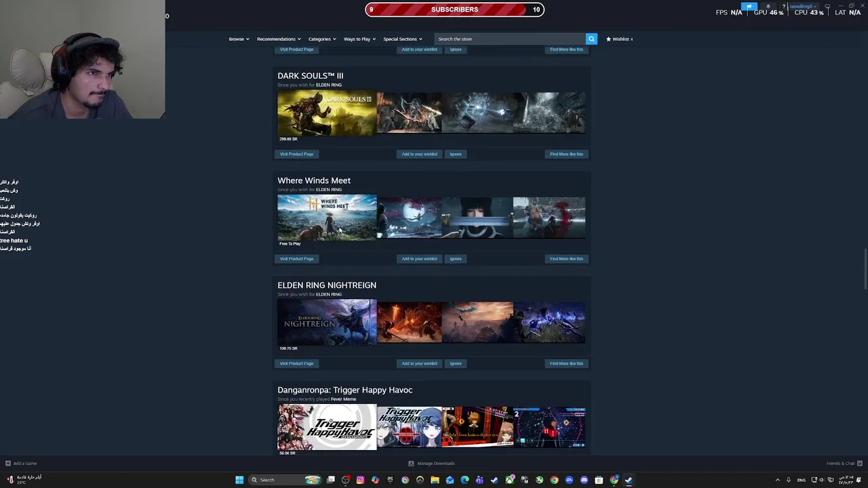This screenshot has height=488, width=868.
Task: Click the store search magnifier button
Action: pyautogui.click(x=591, y=39)
